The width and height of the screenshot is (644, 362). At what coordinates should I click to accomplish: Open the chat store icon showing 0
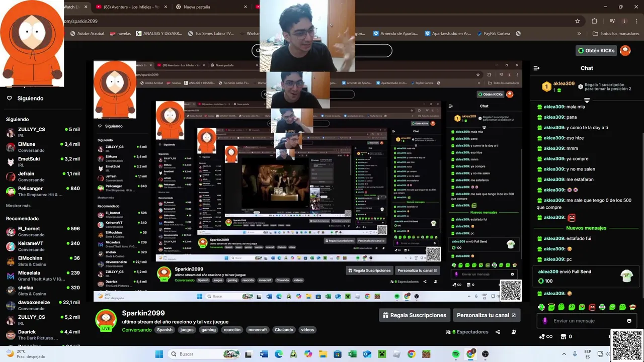pyautogui.click(x=567, y=336)
